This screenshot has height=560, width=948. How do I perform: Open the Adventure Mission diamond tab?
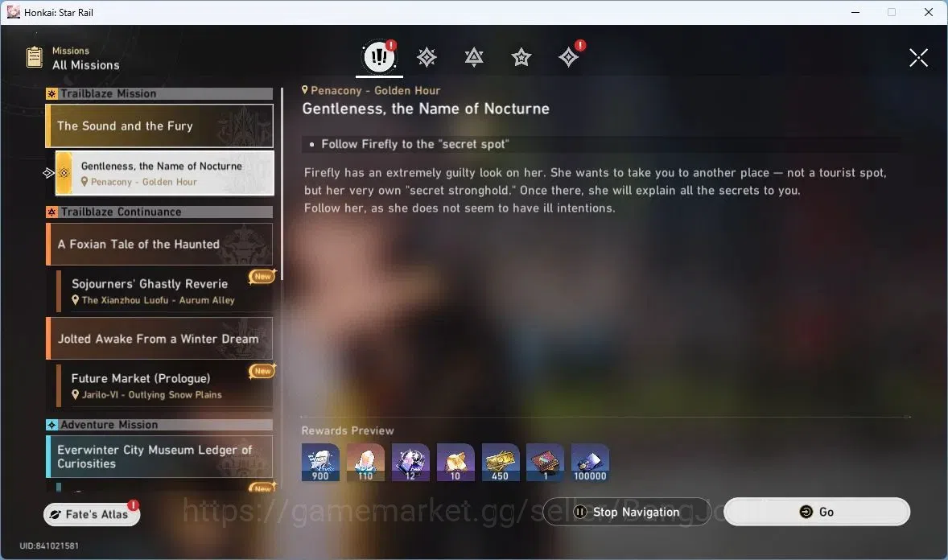568,57
